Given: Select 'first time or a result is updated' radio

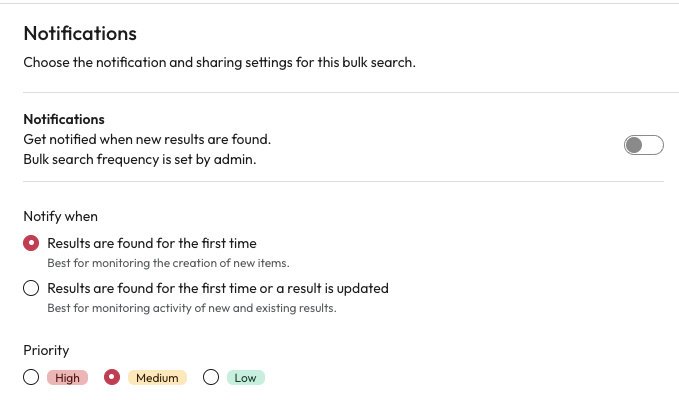Looking at the screenshot, I should click(x=32, y=288).
